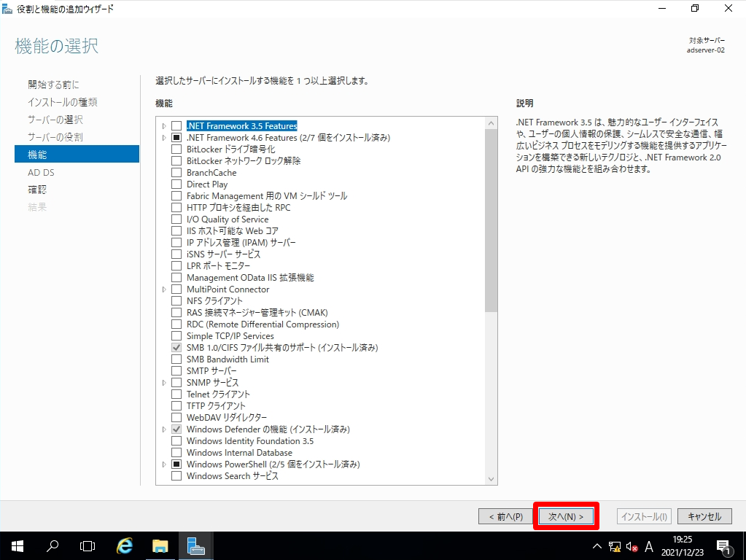This screenshot has height=560, width=746.
Task: Check the Direct Play checkbox
Action: pyautogui.click(x=176, y=184)
